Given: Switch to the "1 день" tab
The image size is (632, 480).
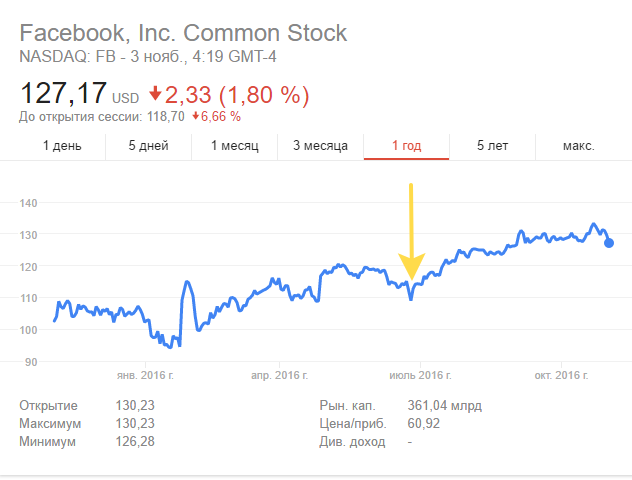Looking at the screenshot, I should 62,146.
